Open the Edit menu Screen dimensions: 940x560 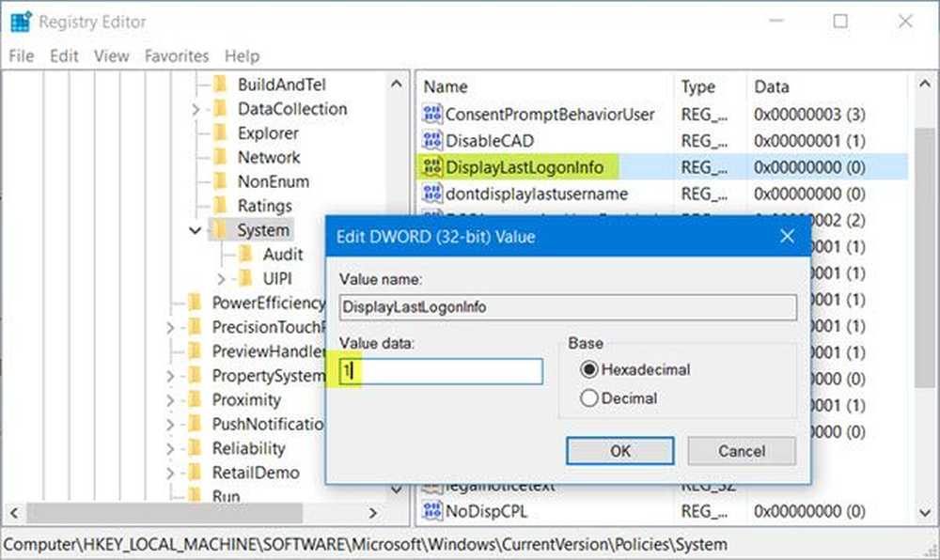tap(64, 56)
